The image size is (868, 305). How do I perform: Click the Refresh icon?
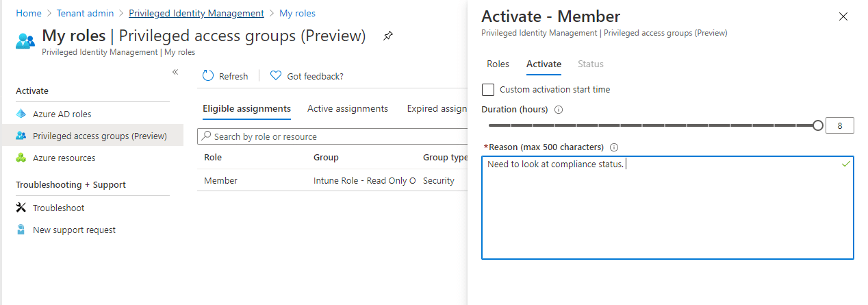click(208, 76)
